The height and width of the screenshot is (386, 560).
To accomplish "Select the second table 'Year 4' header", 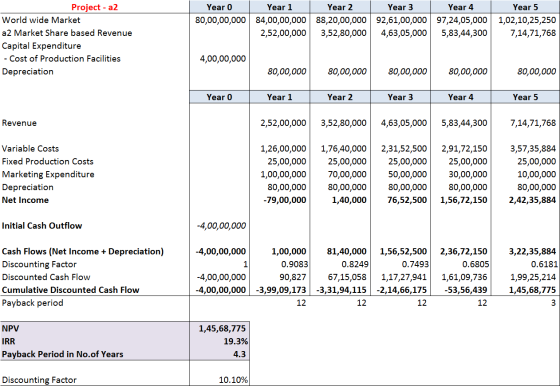I will pyautogui.click(x=460, y=97).
